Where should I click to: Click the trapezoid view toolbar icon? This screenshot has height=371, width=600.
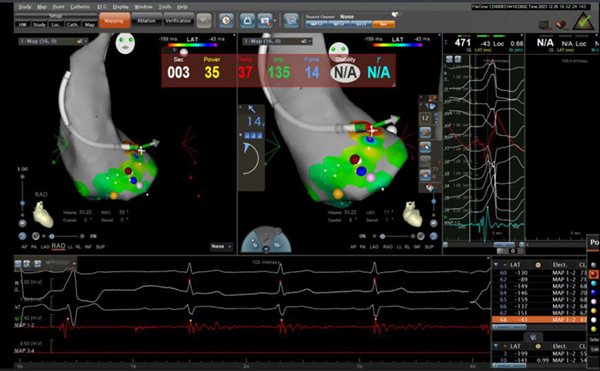click(x=248, y=20)
